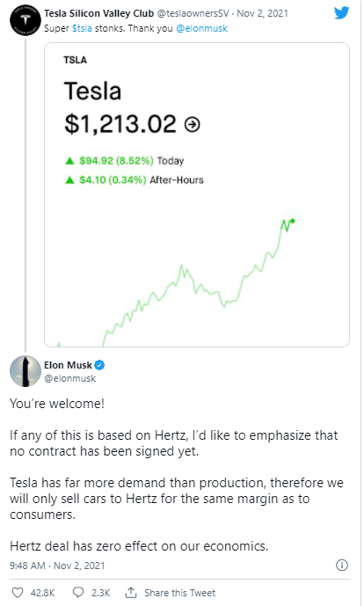Click Tesla Silicon Valley Club name
Image resolution: width=364 pixels, height=606 pixels.
pyautogui.click(x=98, y=13)
